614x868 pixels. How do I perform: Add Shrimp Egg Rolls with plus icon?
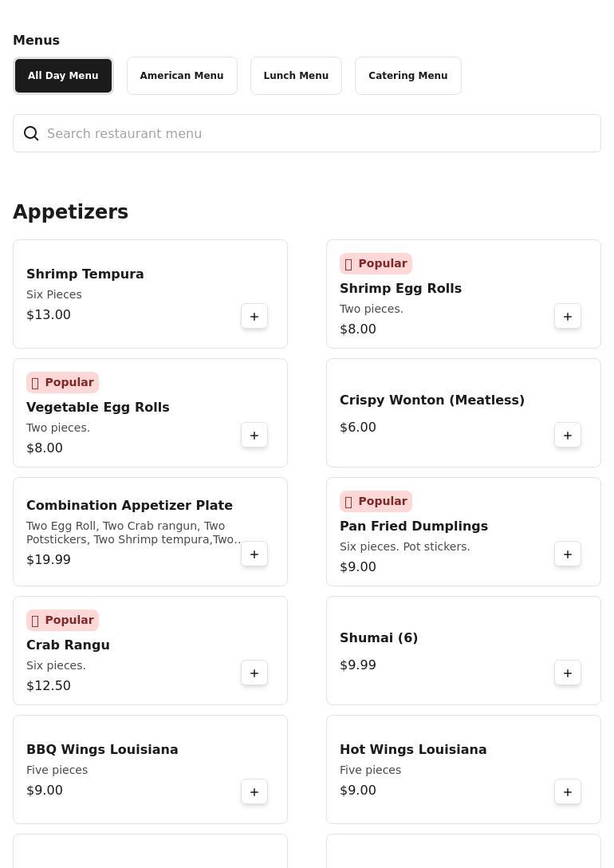point(568,317)
